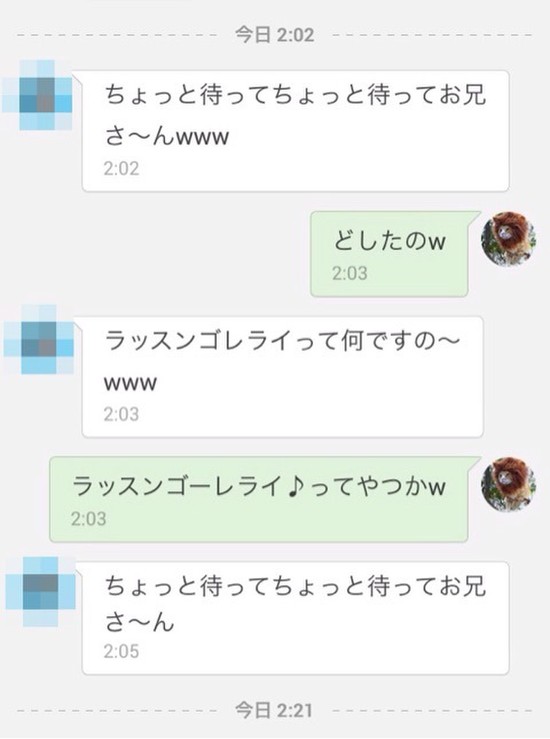Click the 今日 2:21 date separator
This screenshot has width=550, height=739.
coord(275,710)
